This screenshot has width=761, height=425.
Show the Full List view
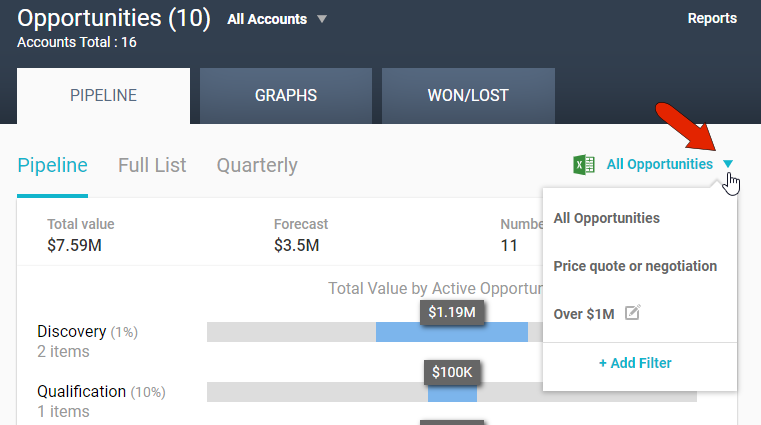tap(152, 165)
